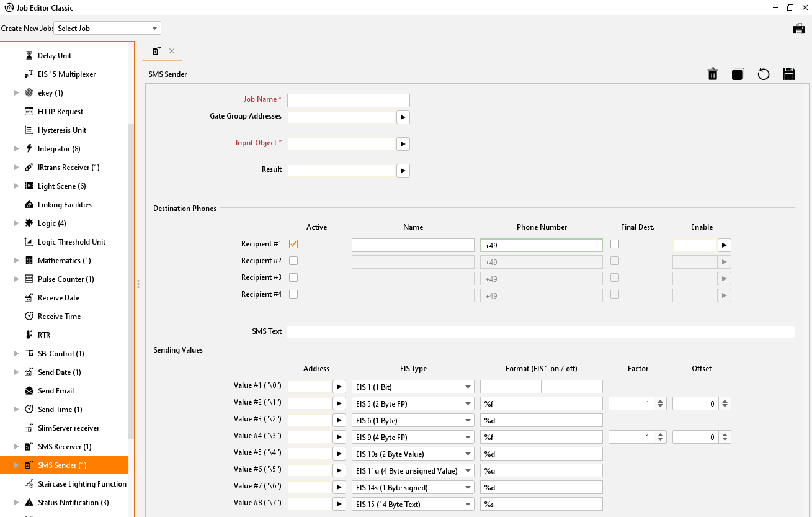This screenshot has height=517, width=812.
Task: Enable the Recipient #2 Active checkbox
Action: pos(293,261)
